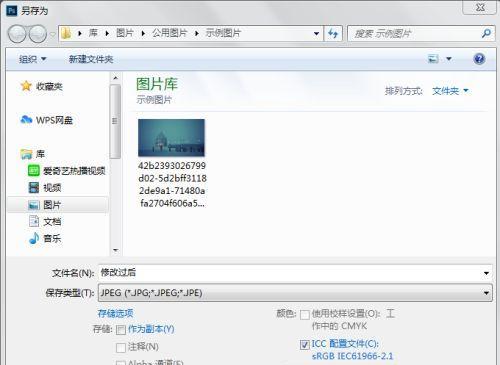The width and height of the screenshot is (500, 365).
Task: Click the folder icon in address bar
Action: coord(66,33)
